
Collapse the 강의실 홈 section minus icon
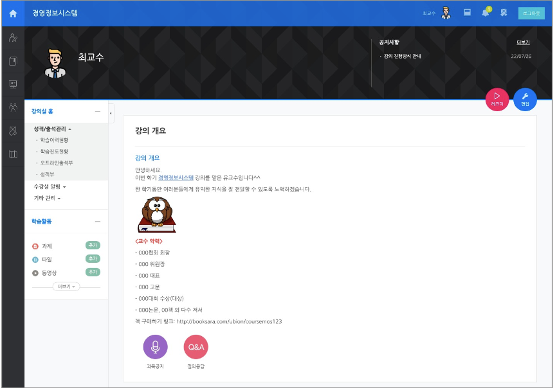coord(98,111)
